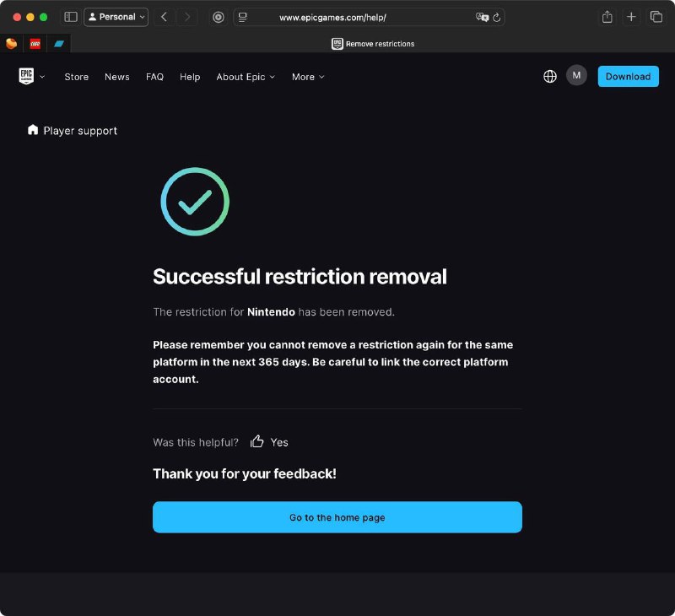Toggle the Safari sidebar
Viewport: 675px width, 616px height.
pyautogui.click(x=71, y=17)
